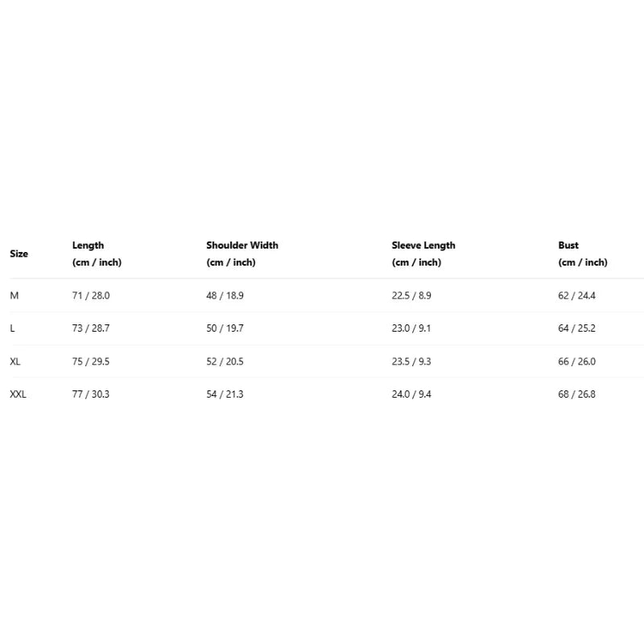Select the 48 / 18.9 shoulder width value
The image size is (644, 644).
(x=225, y=295)
